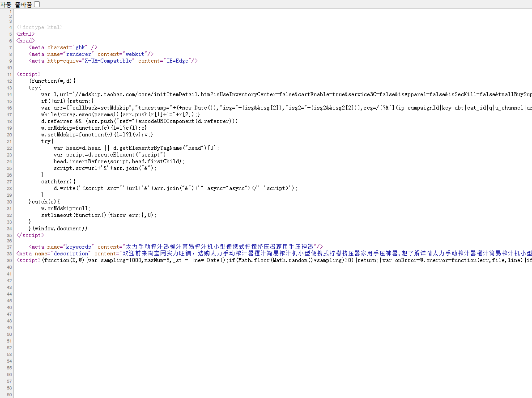Select the var script=d.createElement line

click(111, 155)
